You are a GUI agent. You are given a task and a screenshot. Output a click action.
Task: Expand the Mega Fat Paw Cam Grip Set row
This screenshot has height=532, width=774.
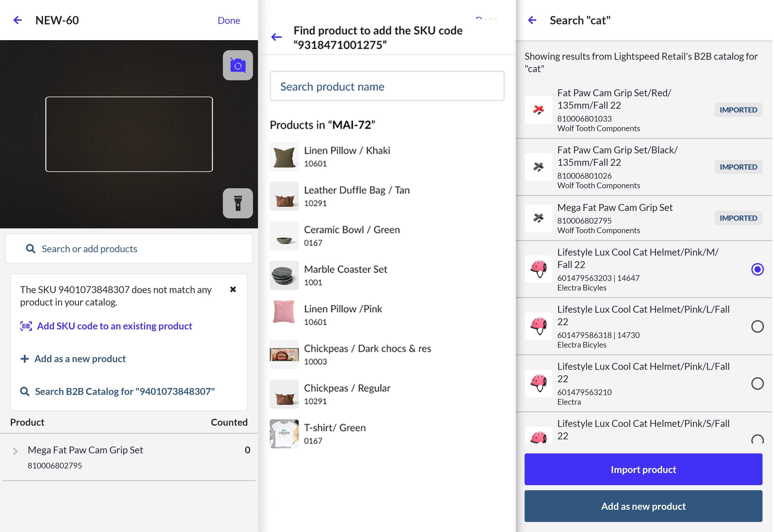(x=15, y=451)
